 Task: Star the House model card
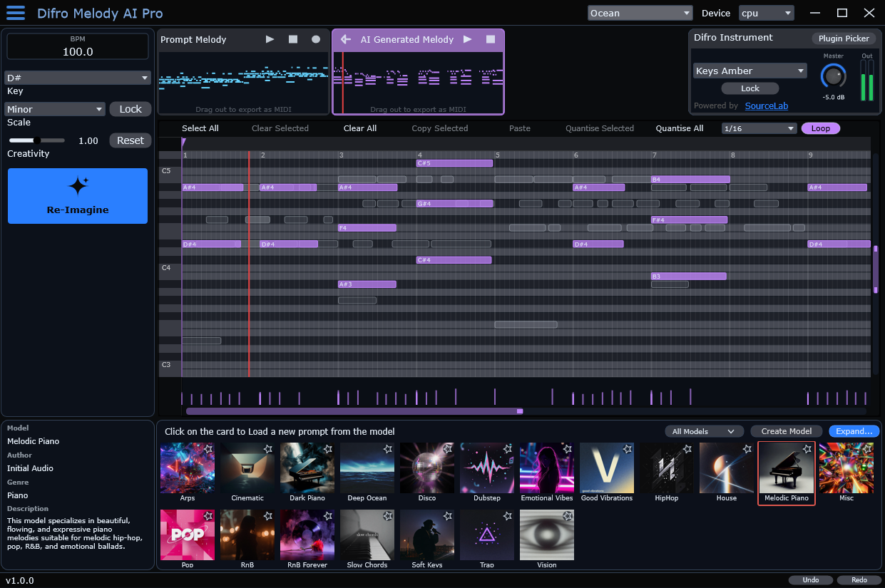pyautogui.click(x=747, y=449)
